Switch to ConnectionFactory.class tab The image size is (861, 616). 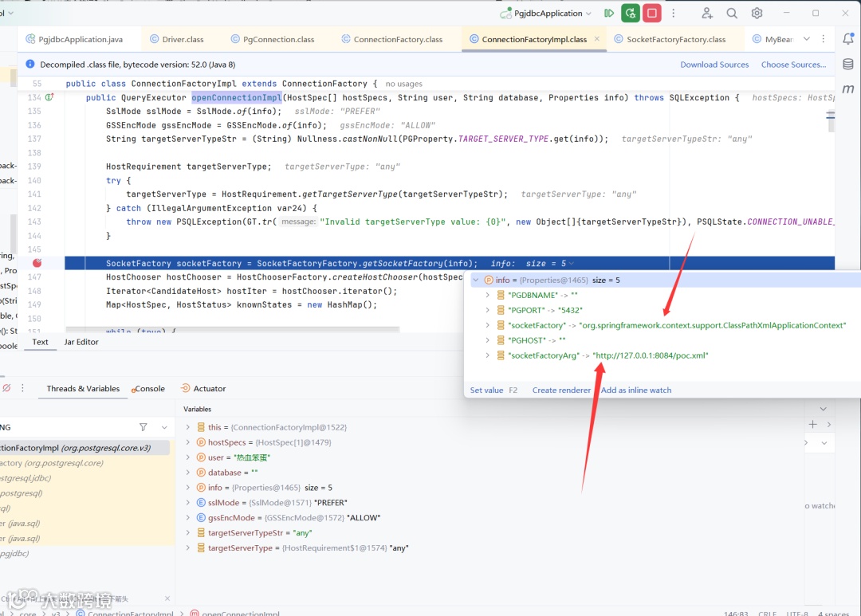(x=391, y=39)
